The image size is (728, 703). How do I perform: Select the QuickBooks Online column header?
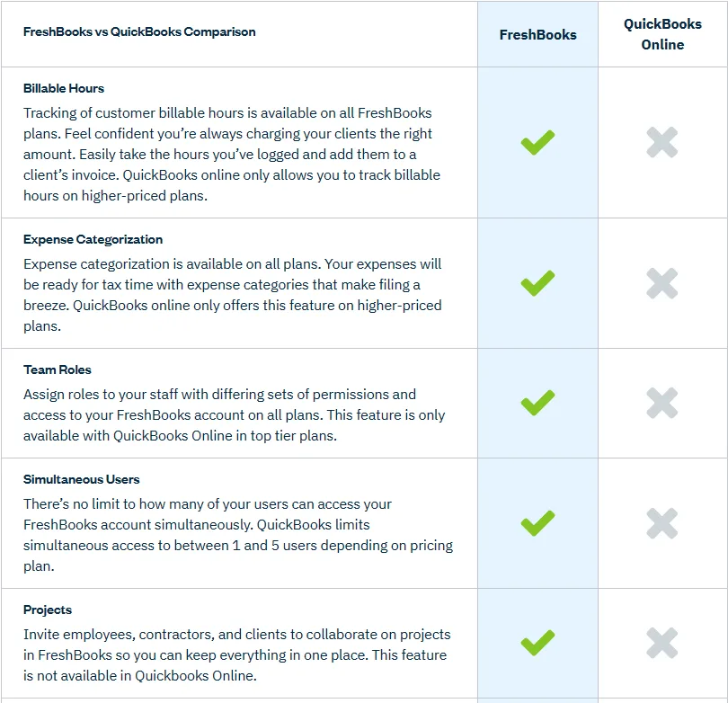662,34
